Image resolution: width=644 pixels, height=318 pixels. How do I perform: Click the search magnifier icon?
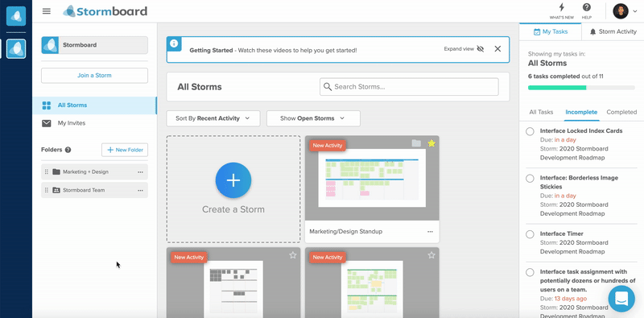(328, 87)
